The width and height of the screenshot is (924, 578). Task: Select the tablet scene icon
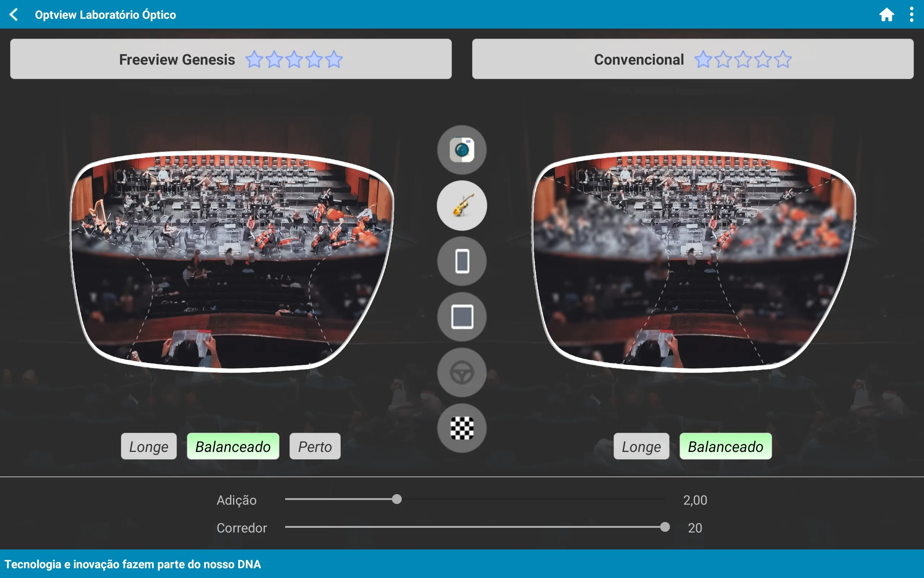(x=462, y=317)
